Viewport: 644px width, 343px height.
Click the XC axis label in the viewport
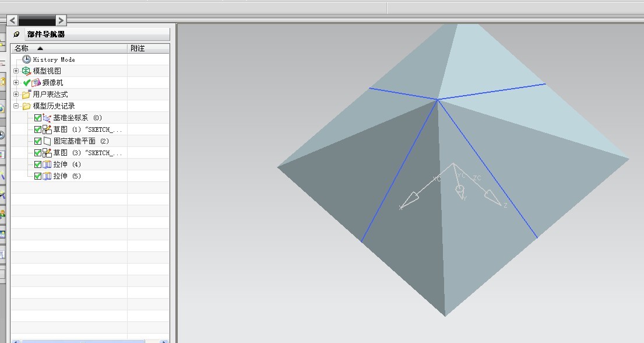438,179
